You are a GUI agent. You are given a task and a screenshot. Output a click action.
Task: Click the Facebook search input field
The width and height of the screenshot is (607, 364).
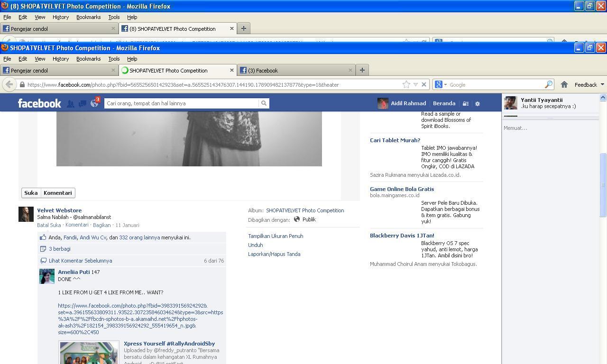pyautogui.click(x=182, y=103)
